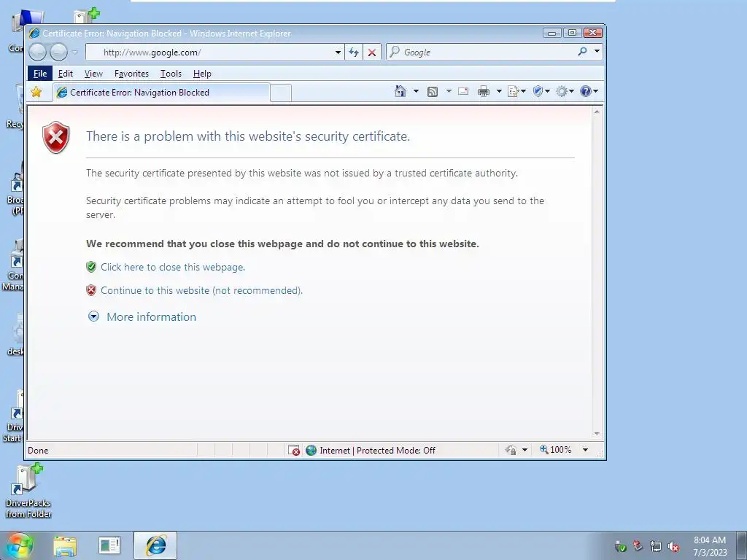Open Windows Explorer from the taskbar
747x560 pixels.
click(65, 545)
